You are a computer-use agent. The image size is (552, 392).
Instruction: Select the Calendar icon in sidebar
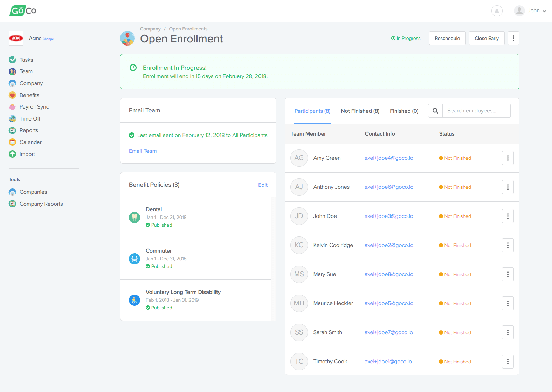coord(13,142)
